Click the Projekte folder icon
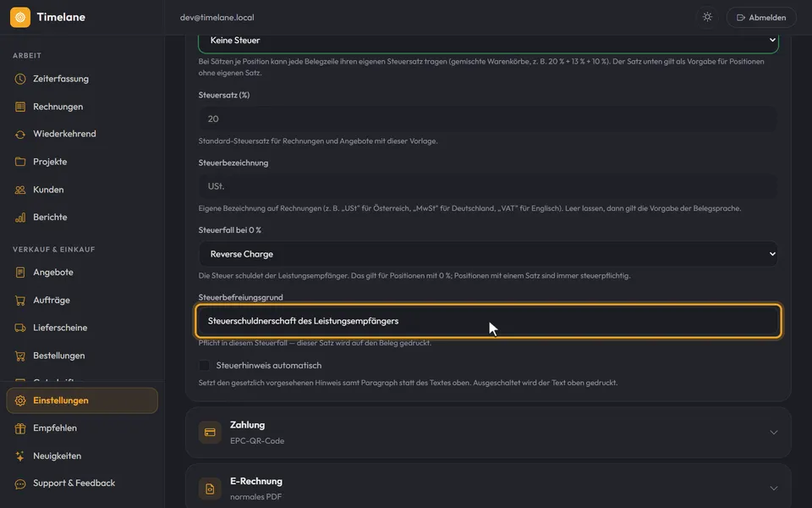 pyautogui.click(x=20, y=162)
